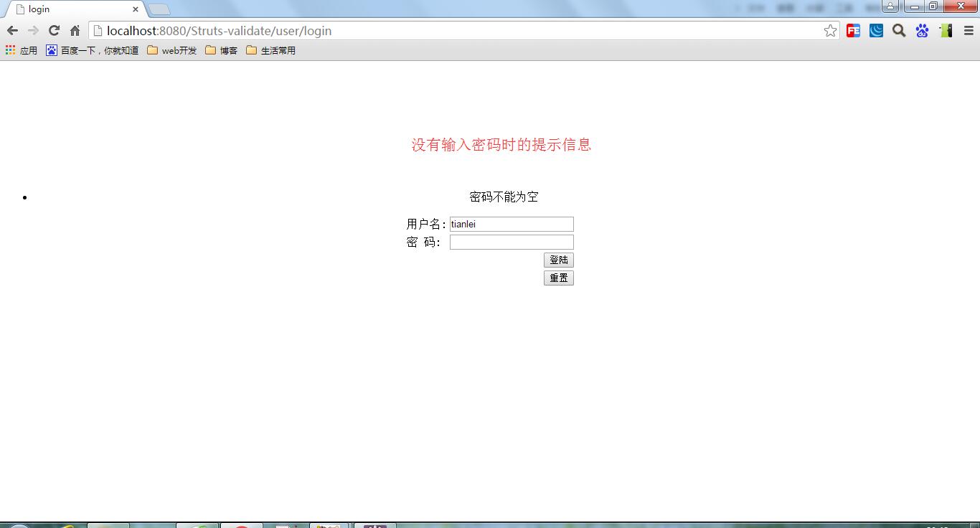Open the browser home page
980x528 pixels.
(75, 31)
